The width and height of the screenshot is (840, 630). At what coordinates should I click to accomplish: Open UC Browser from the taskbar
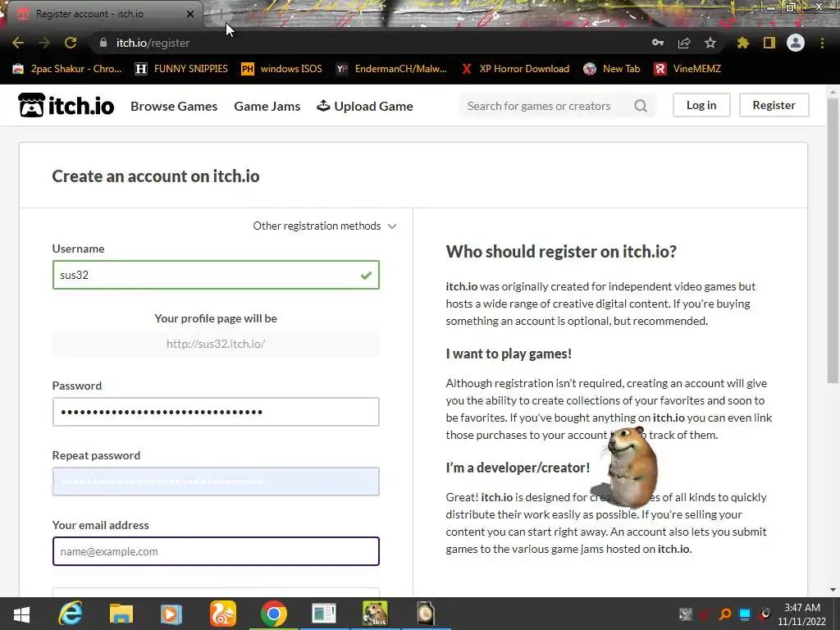[223, 614]
